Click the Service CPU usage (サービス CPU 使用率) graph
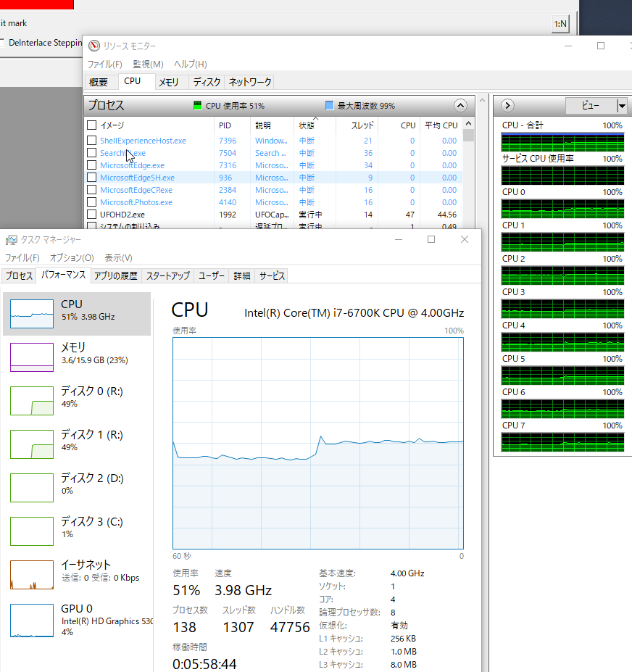 pyautogui.click(x=562, y=175)
